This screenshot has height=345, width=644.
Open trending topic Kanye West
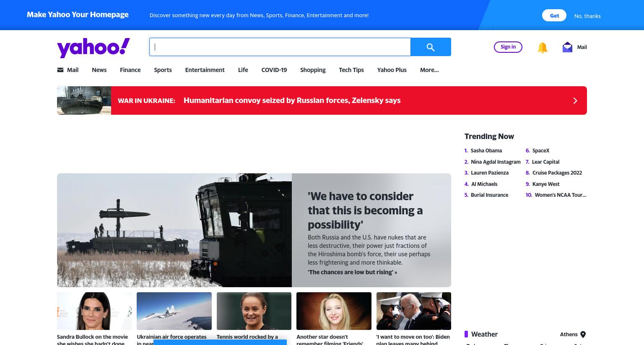pyautogui.click(x=546, y=184)
